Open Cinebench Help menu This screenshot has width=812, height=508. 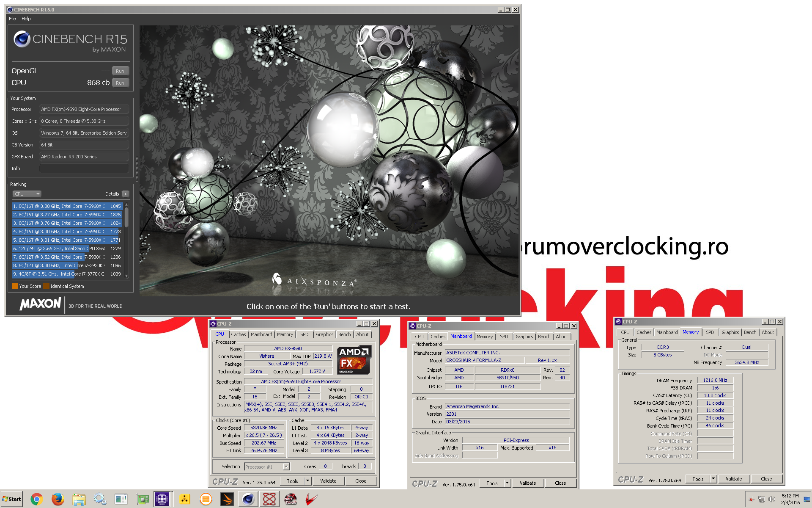pyautogui.click(x=26, y=19)
